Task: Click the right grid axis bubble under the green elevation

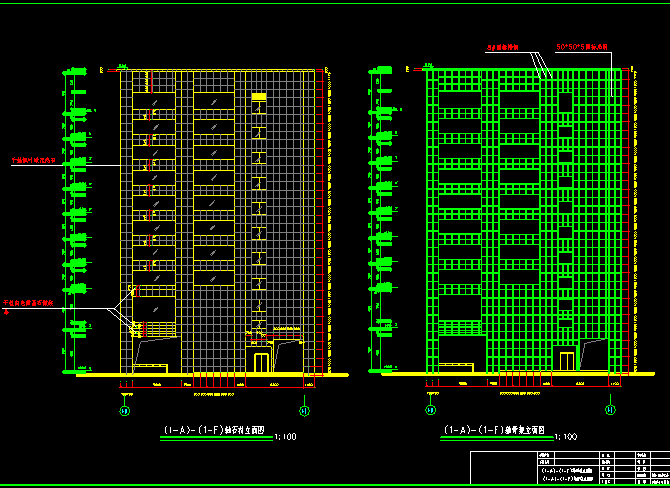Action: click(x=610, y=410)
